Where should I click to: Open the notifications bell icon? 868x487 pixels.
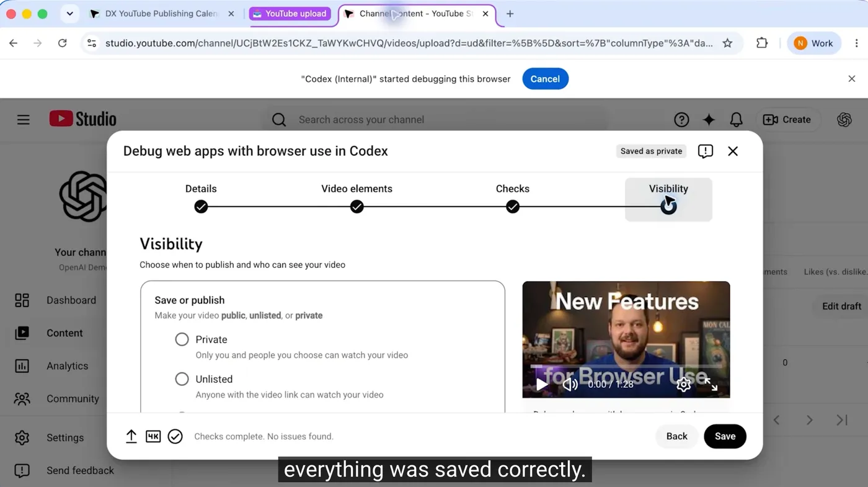click(x=736, y=120)
